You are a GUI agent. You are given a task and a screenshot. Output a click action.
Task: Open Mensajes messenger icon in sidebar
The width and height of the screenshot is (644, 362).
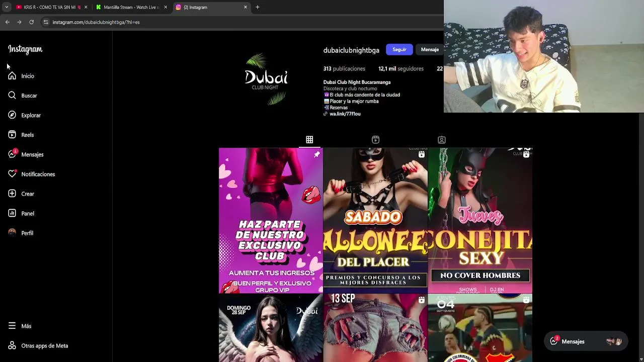(12, 154)
